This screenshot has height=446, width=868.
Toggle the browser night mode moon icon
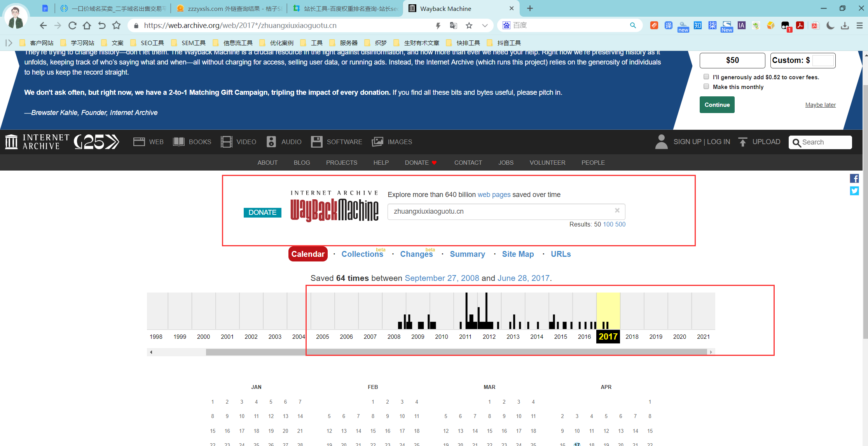pyautogui.click(x=830, y=26)
